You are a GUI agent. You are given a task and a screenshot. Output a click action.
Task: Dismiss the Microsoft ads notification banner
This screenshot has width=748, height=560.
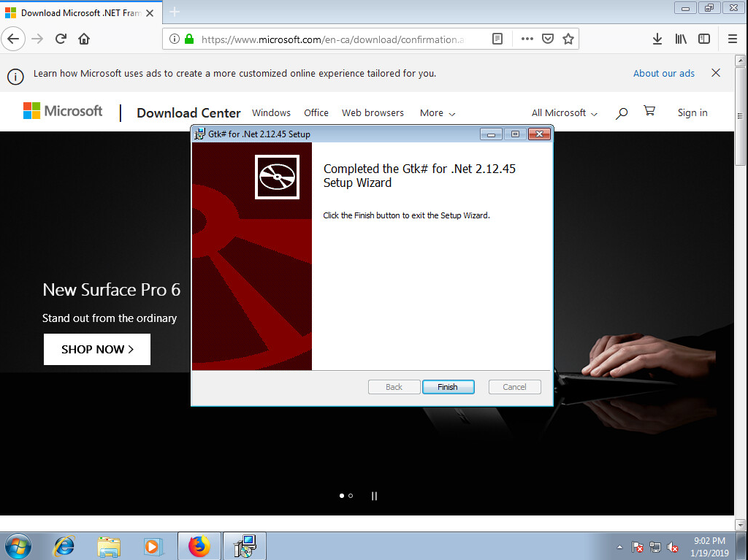pyautogui.click(x=716, y=73)
